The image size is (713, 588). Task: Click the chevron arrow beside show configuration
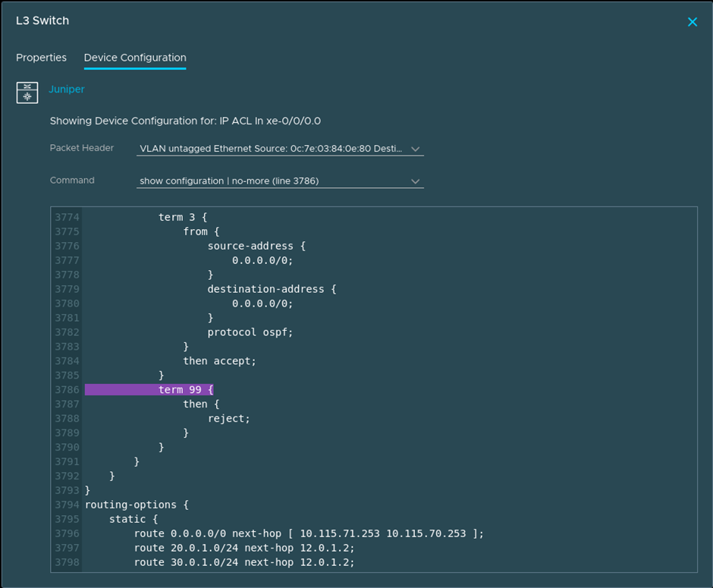click(x=415, y=181)
